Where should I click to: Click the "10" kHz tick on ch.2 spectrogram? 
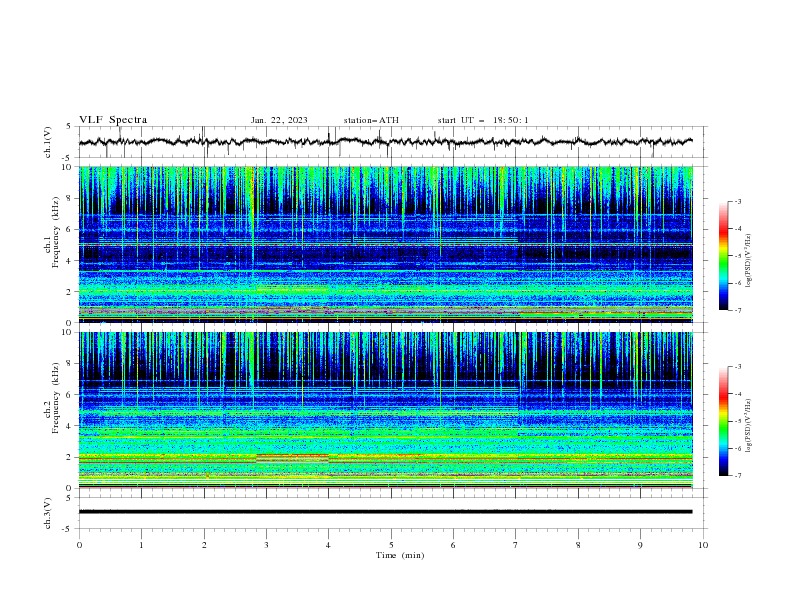(69, 332)
